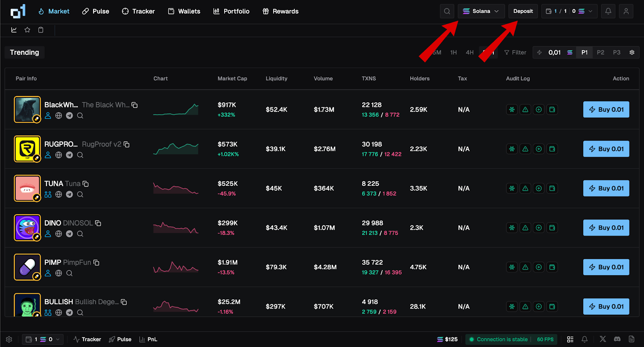Select the 4H timeframe
Screen dimensions: 644x347
click(470, 52)
